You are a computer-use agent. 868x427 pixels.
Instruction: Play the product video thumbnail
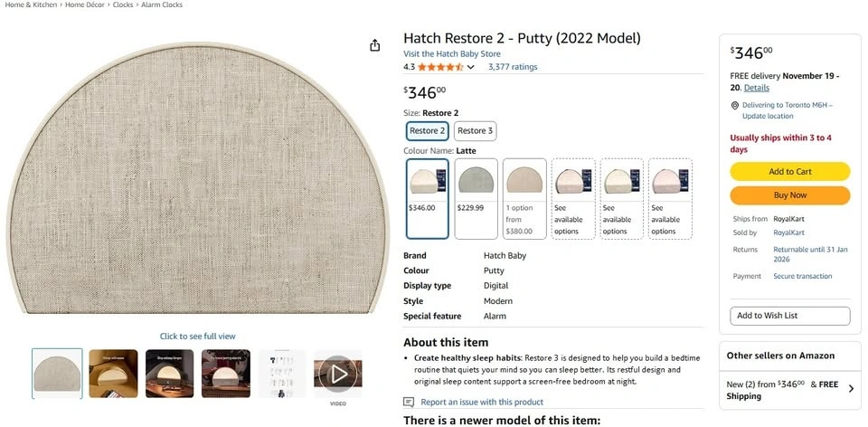(338, 374)
